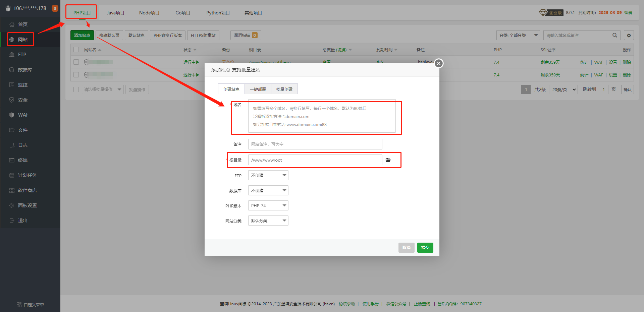644x312 pixels.
Task: Open the 文件 folder icon in sidebar
Action: [12, 130]
